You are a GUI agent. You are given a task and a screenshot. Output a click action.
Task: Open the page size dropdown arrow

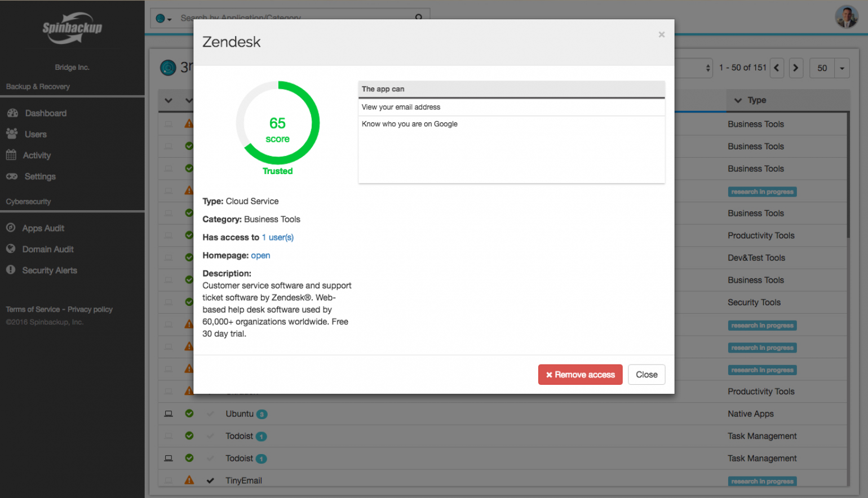[x=842, y=68]
